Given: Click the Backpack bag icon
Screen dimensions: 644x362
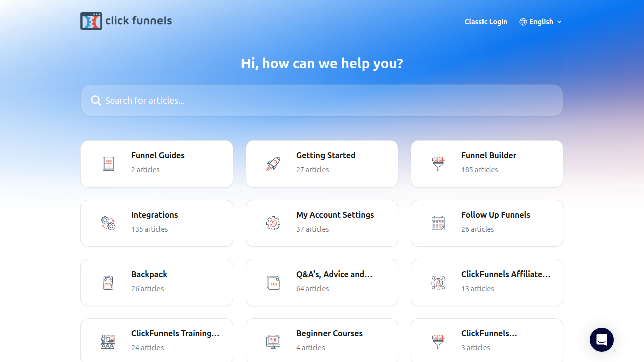Looking at the screenshot, I should tap(108, 283).
